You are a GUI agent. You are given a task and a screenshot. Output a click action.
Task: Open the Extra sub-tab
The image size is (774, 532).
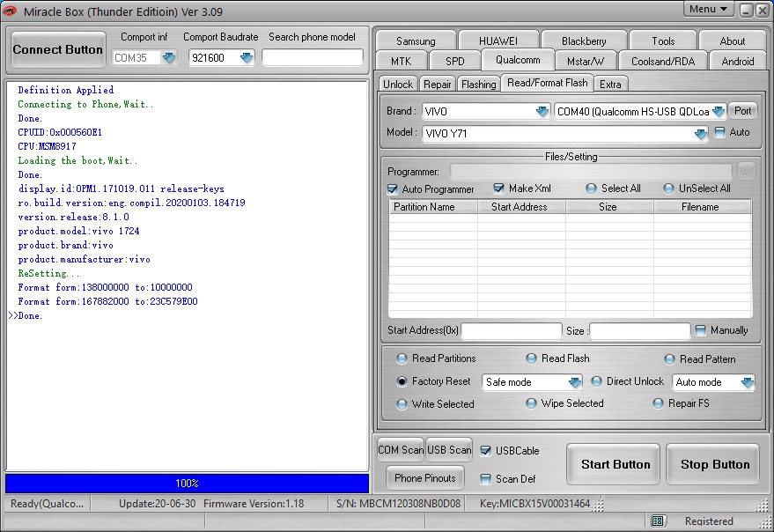[610, 84]
